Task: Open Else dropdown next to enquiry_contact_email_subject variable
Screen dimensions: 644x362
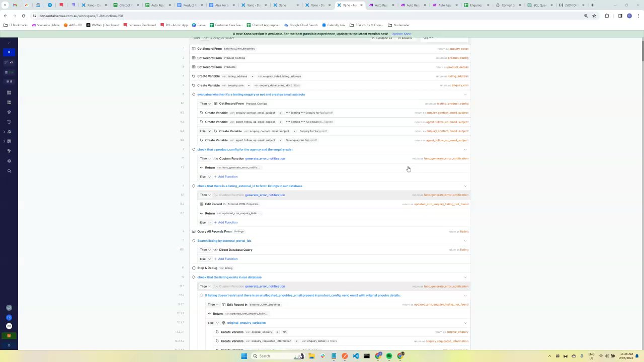Action: pyautogui.click(x=205, y=131)
